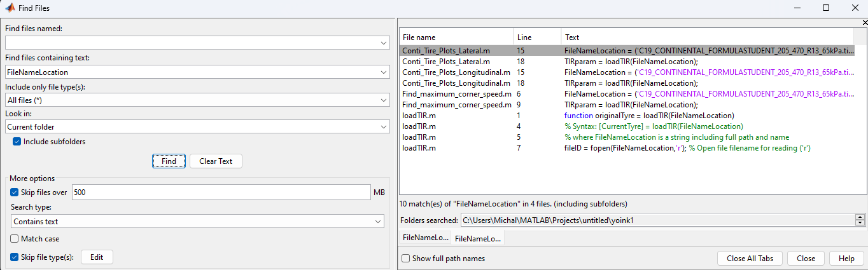Enable the Match case option
This screenshot has height=270, width=868.
(15, 239)
